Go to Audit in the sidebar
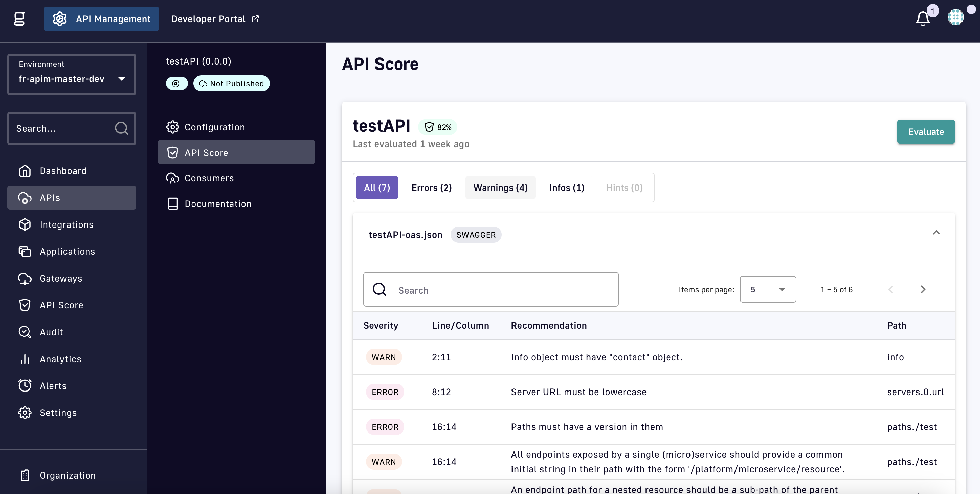The image size is (980, 494). click(51, 332)
